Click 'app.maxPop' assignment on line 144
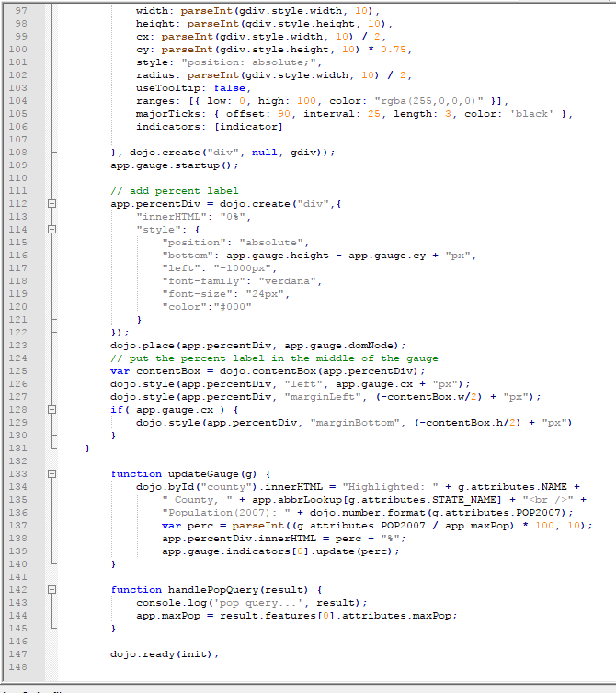This screenshot has width=616, height=693. pyautogui.click(x=168, y=616)
